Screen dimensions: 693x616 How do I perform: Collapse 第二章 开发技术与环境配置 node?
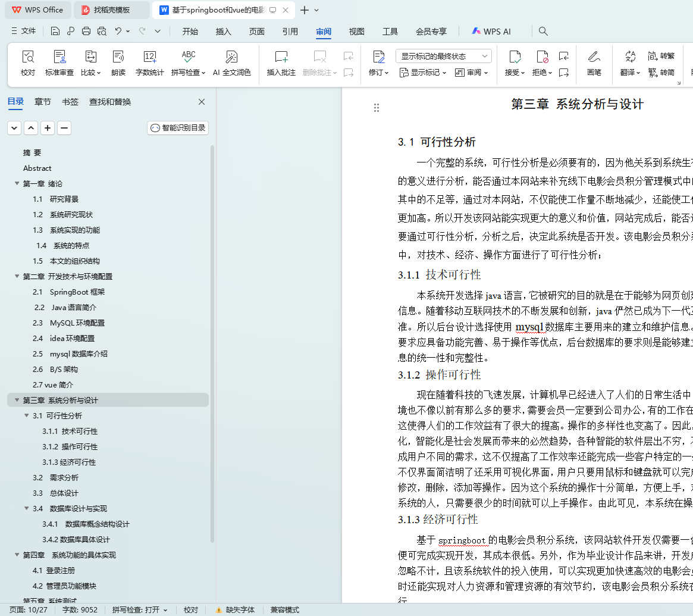[x=17, y=276]
